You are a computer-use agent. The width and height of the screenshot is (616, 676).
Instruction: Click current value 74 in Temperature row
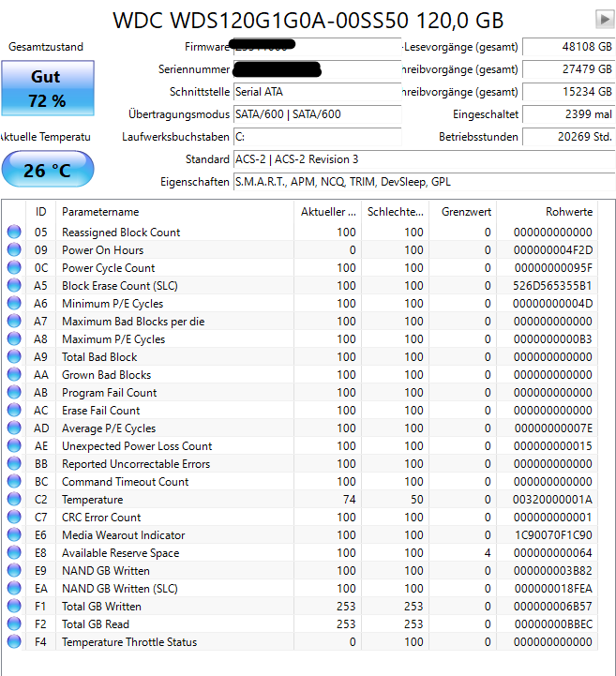[349, 499]
